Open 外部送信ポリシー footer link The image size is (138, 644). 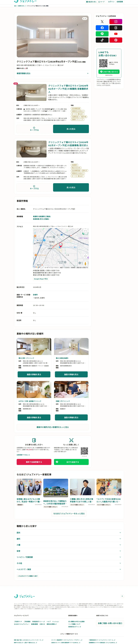pos(38,621)
